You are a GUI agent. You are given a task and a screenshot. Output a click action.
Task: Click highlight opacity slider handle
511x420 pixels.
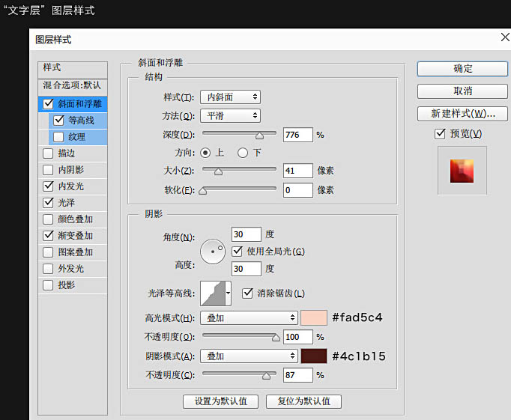click(x=276, y=338)
